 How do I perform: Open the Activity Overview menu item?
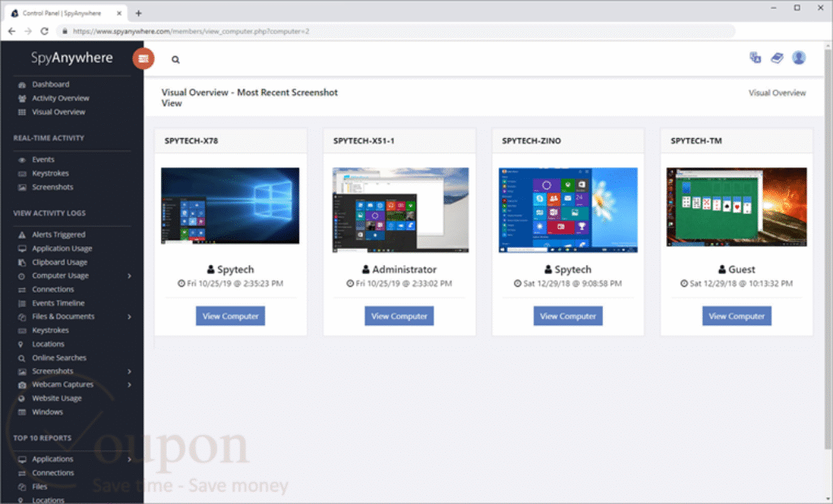(60, 98)
